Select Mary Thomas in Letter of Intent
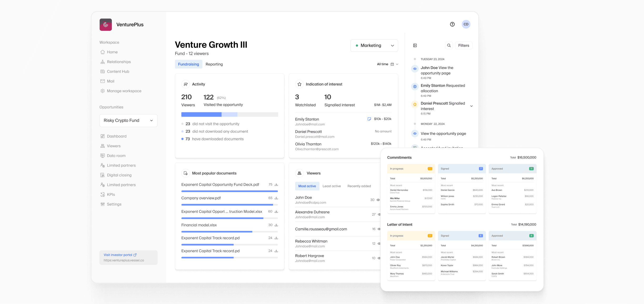Viewport: 644px width, 304px height. [411, 275]
